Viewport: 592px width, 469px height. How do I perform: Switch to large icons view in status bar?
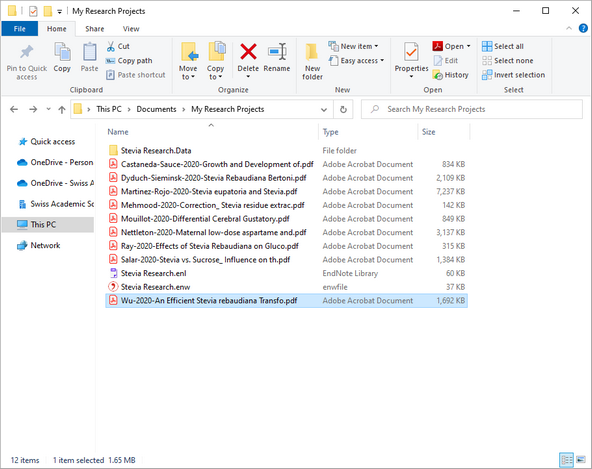click(581, 460)
